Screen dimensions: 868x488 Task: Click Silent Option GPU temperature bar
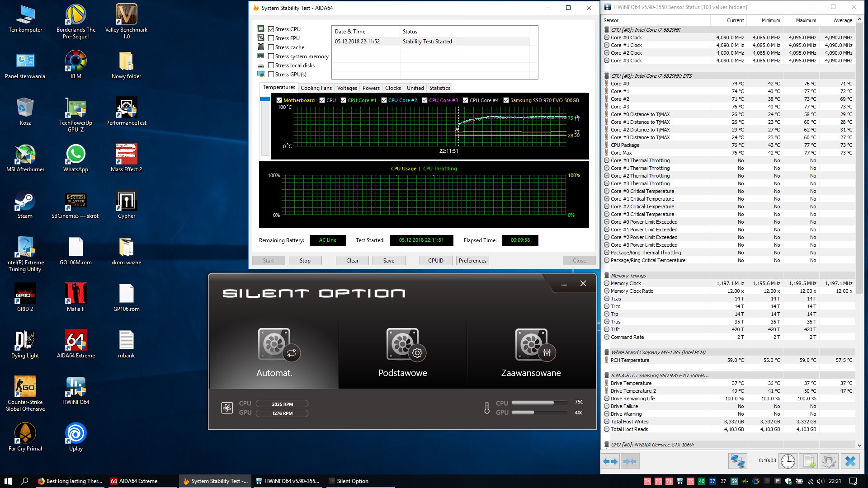coord(539,412)
